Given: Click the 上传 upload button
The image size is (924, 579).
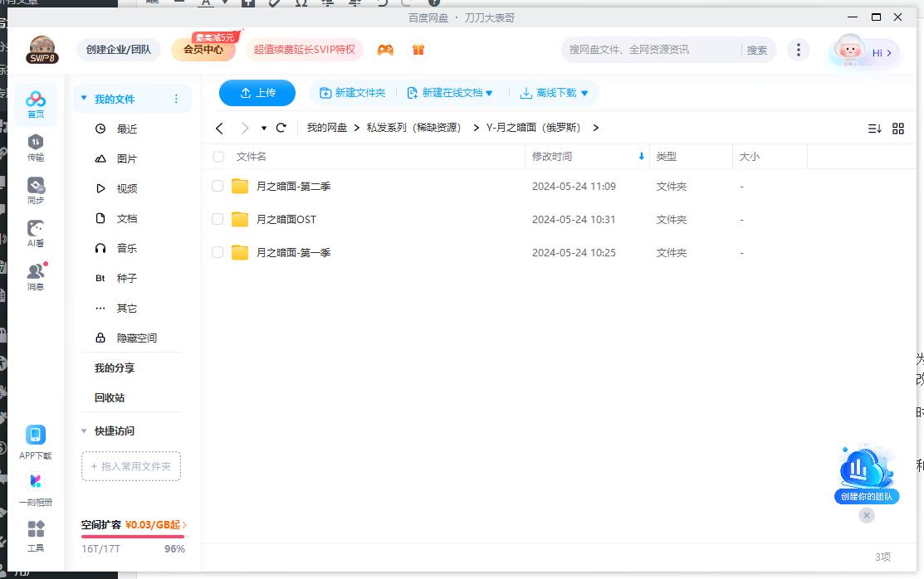Looking at the screenshot, I should point(257,92).
